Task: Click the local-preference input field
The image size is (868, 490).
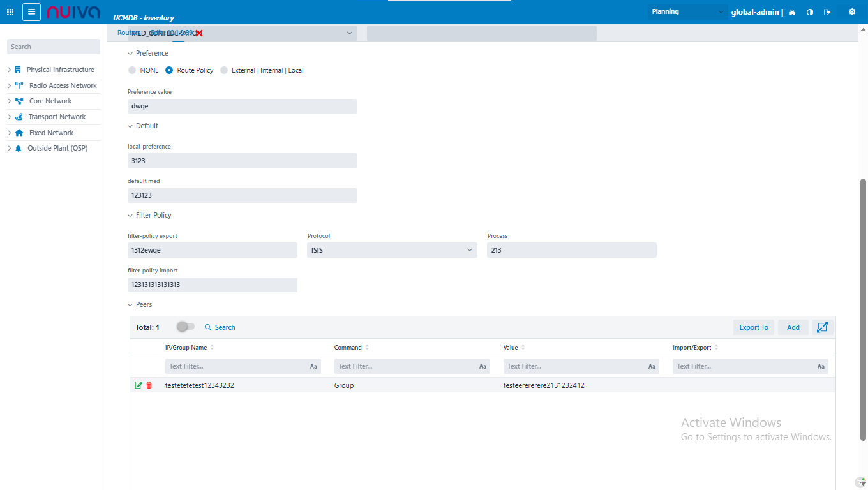Action: click(x=242, y=161)
